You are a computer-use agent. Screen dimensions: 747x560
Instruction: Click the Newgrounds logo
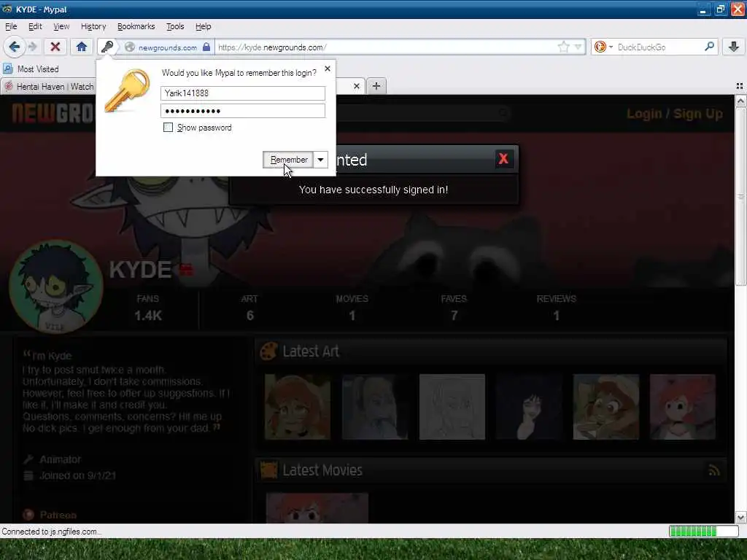pyautogui.click(x=53, y=113)
